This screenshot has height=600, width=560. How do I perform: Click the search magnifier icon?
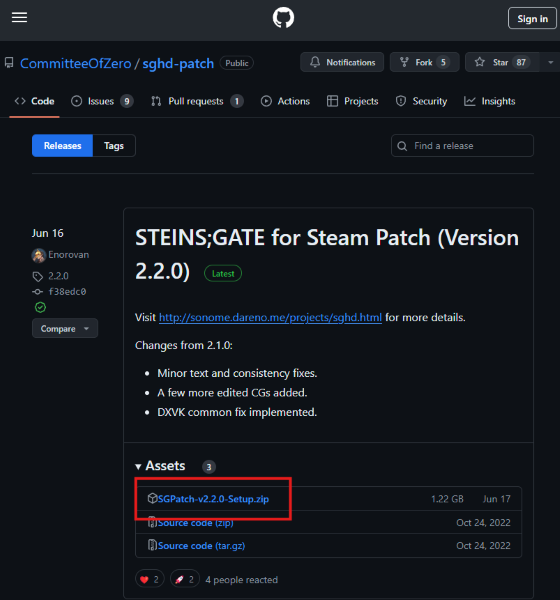click(x=402, y=146)
